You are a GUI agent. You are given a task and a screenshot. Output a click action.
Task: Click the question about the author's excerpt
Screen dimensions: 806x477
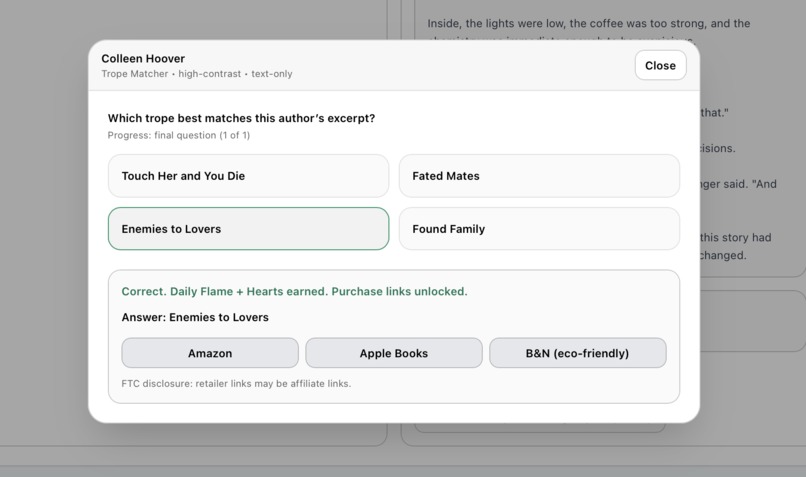coord(241,118)
